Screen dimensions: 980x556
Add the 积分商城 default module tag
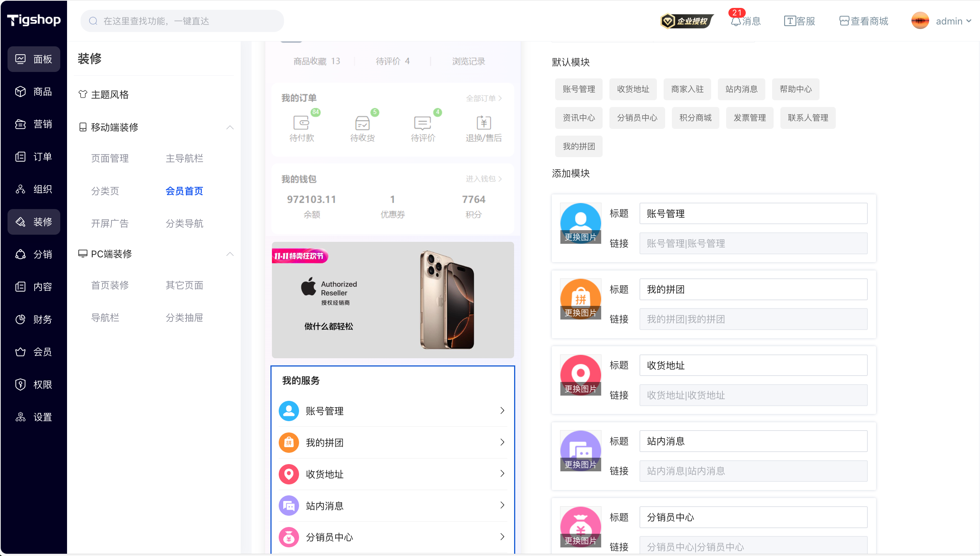coord(696,118)
